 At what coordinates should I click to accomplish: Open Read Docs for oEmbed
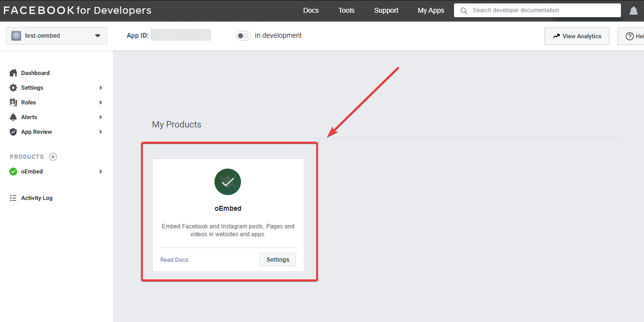click(174, 259)
